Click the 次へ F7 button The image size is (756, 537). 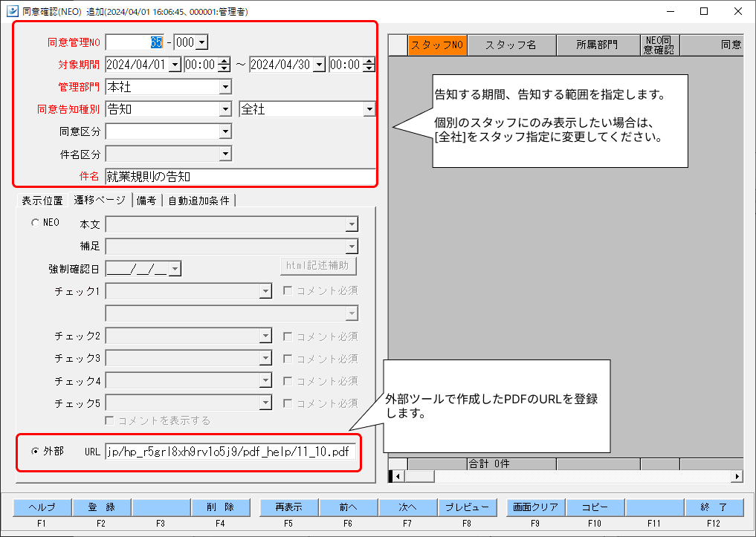(x=408, y=507)
